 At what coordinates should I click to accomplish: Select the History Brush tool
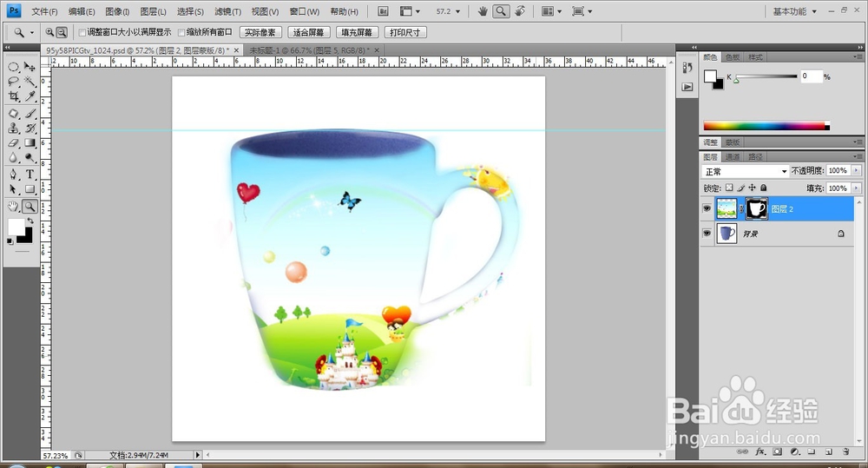tap(30, 128)
